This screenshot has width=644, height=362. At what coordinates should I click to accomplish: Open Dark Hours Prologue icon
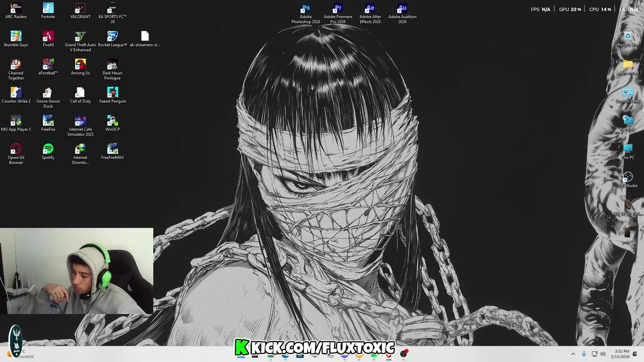coord(113,69)
